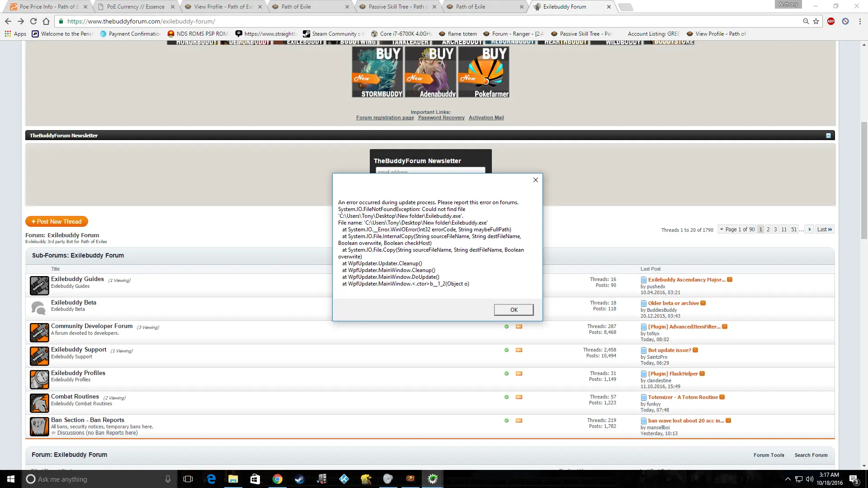This screenshot has width=868, height=488.
Task: Click the Chrome reload page icon
Action: click(x=33, y=21)
